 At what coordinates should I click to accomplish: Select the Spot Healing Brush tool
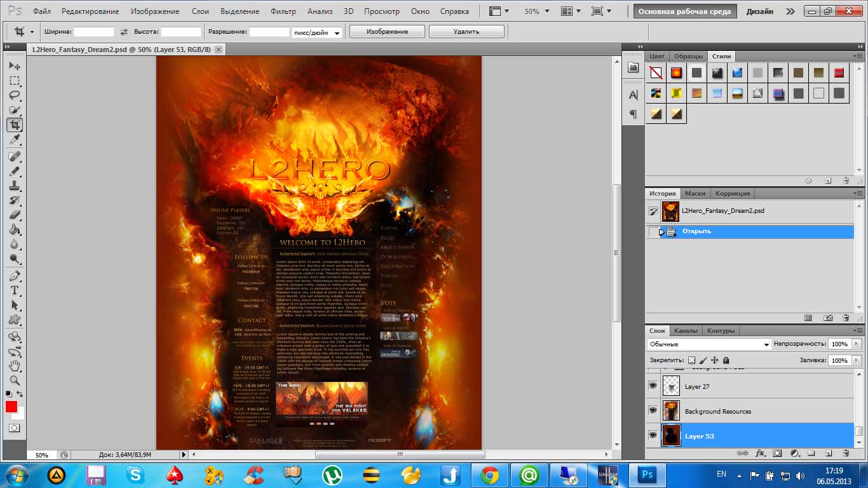(15, 156)
